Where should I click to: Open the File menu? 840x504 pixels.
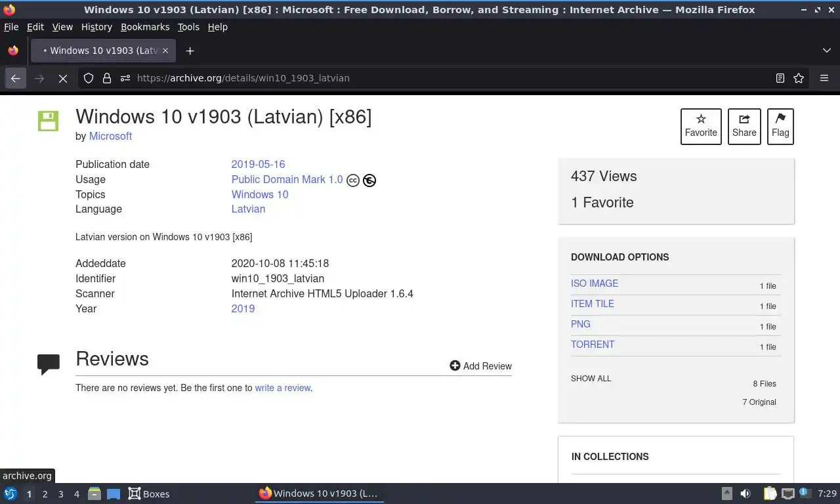[11, 27]
